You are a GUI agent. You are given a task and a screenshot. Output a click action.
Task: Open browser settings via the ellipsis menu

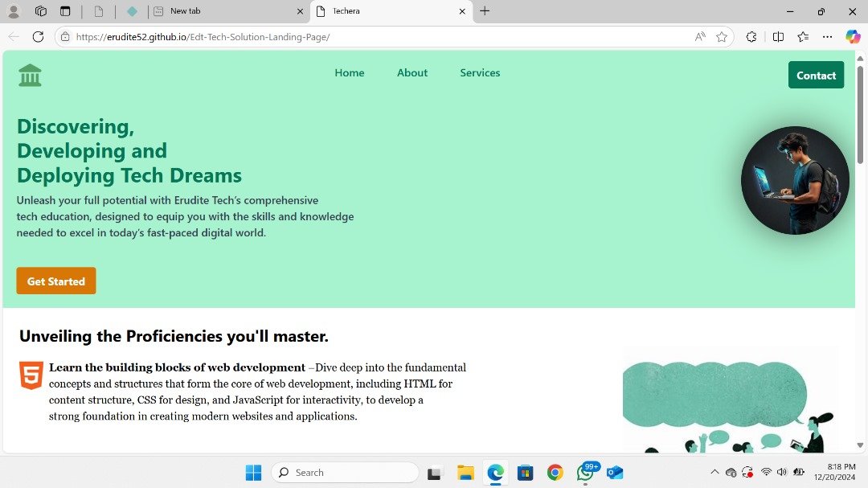827,36
